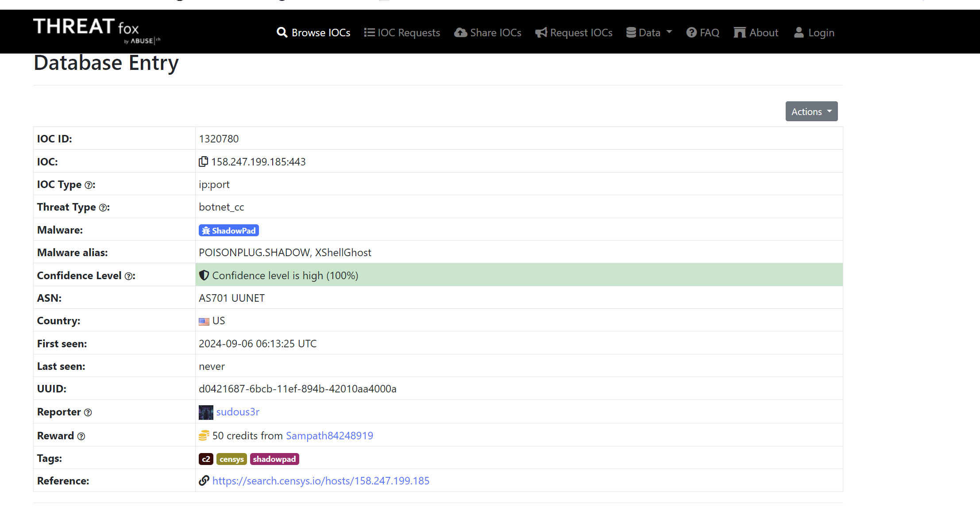Click the Login user icon
The width and height of the screenshot is (980, 507).
(799, 33)
